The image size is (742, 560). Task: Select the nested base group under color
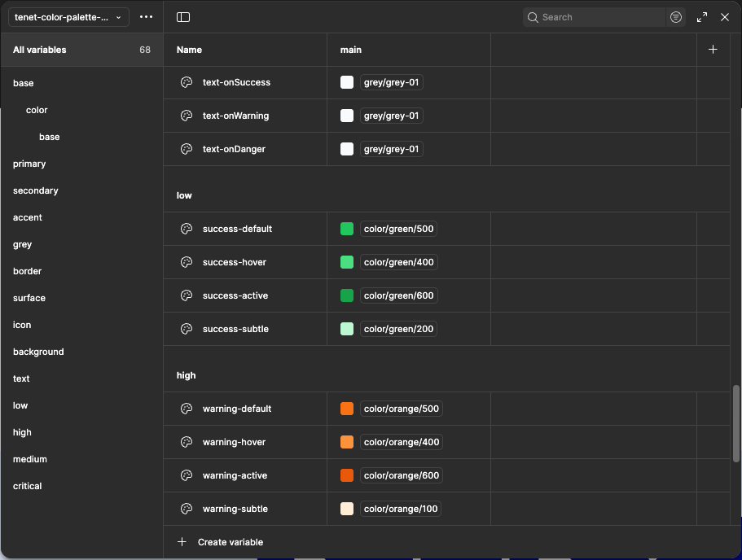tap(49, 138)
